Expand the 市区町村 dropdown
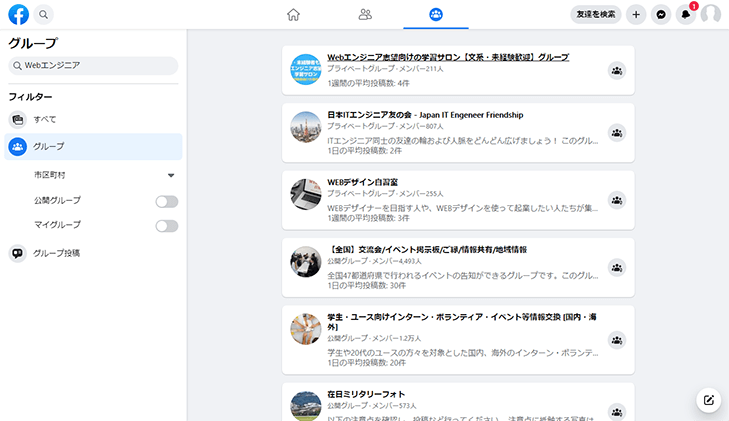 click(x=171, y=176)
